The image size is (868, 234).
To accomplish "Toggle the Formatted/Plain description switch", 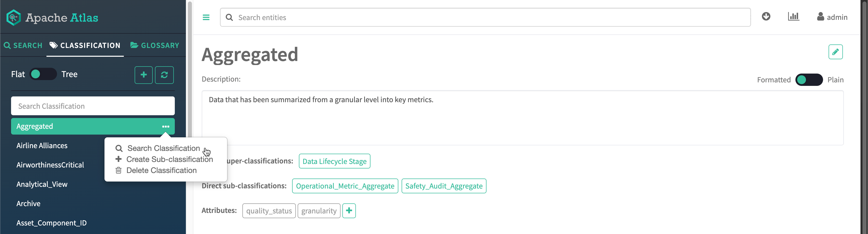I will click(x=809, y=80).
